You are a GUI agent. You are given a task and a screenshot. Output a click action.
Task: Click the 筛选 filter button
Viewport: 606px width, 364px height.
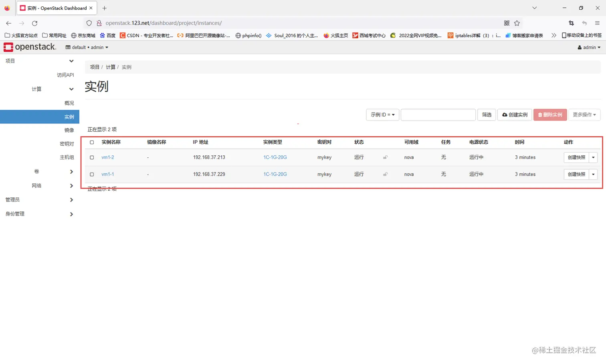pos(487,115)
